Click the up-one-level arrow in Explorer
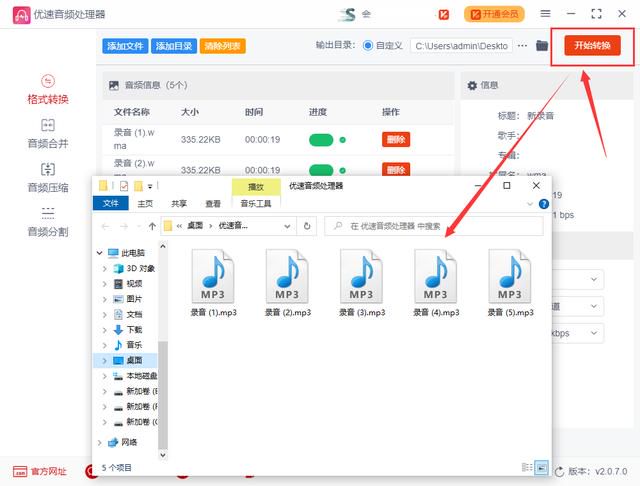Image resolution: width=640 pixels, height=486 pixels. pos(152,226)
